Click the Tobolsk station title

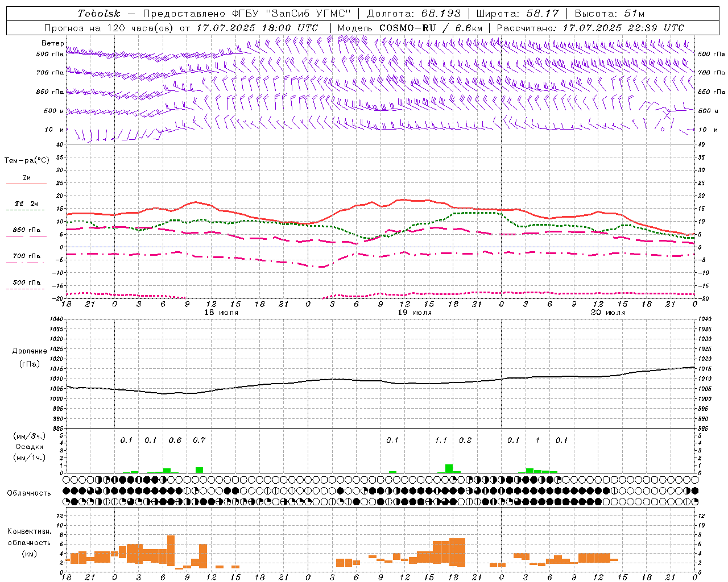(99, 14)
